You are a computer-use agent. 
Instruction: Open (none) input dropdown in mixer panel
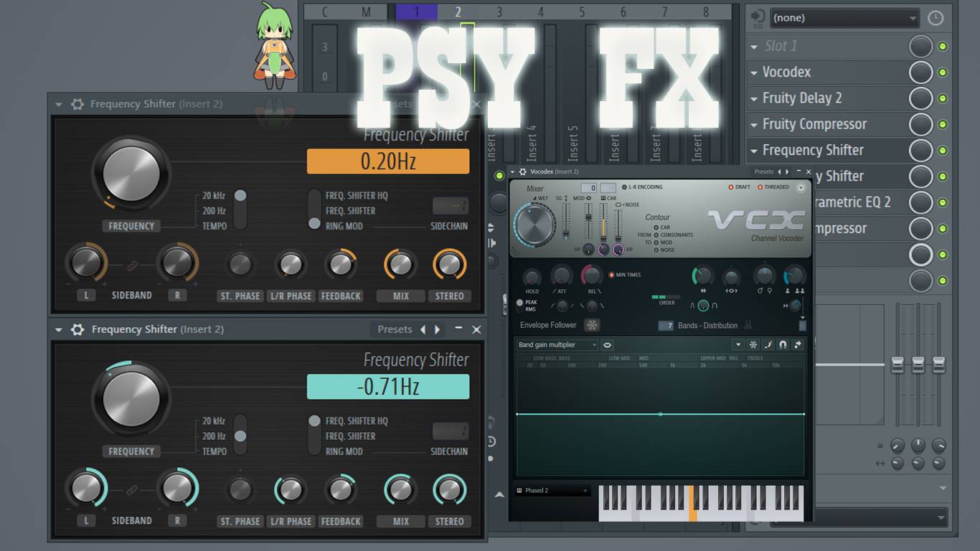844,18
